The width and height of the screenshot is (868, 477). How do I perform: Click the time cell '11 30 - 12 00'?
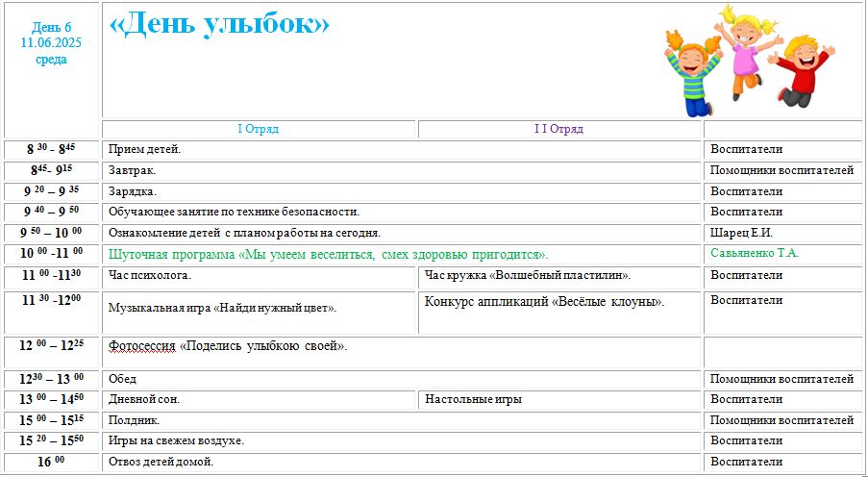pyautogui.click(x=52, y=313)
